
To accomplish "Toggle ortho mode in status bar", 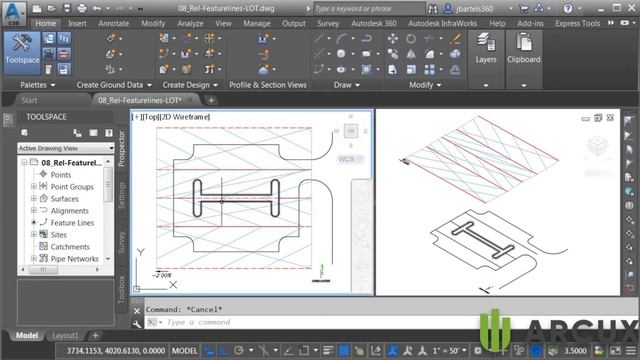I will [x=224, y=351].
